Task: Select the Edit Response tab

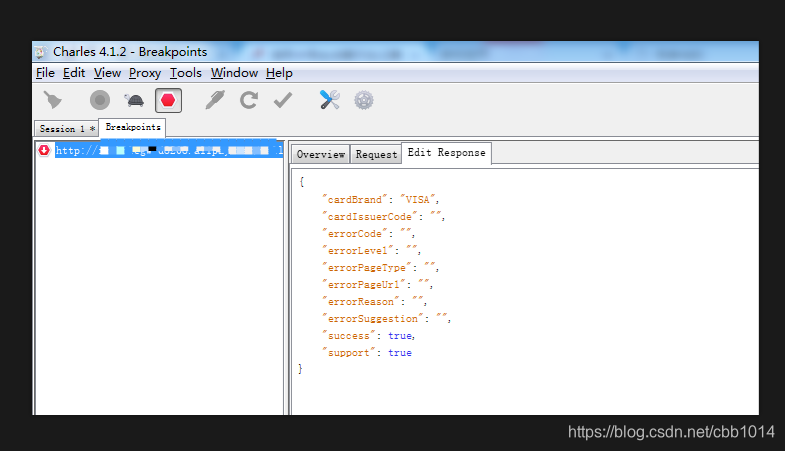Action: (446, 153)
